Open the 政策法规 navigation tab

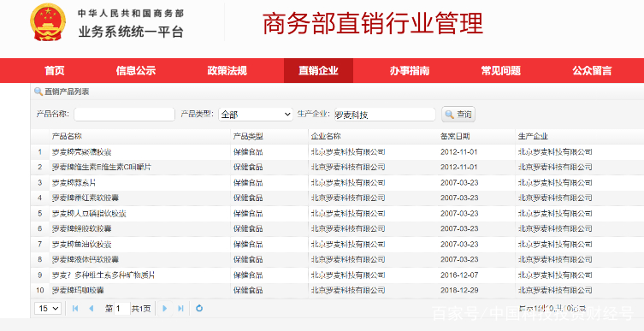[227, 71]
